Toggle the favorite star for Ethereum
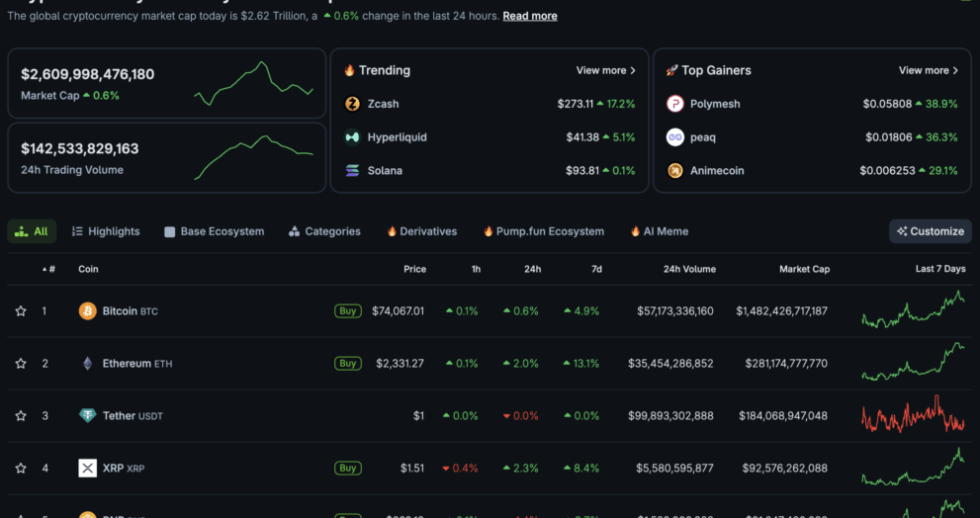This screenshot has width=980, height=518. coord(21,364)
